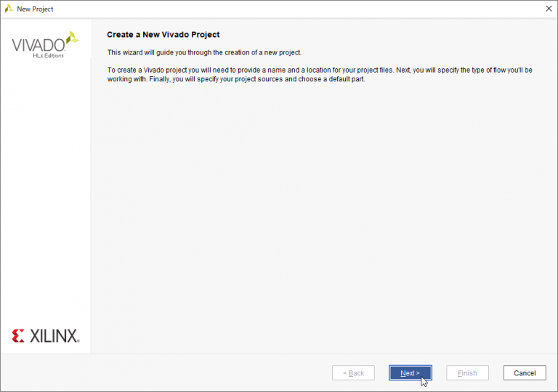The image size is (558, 392).
Task: Click the 'This wizard will guide you' sentence
Action: click(203, 52)
